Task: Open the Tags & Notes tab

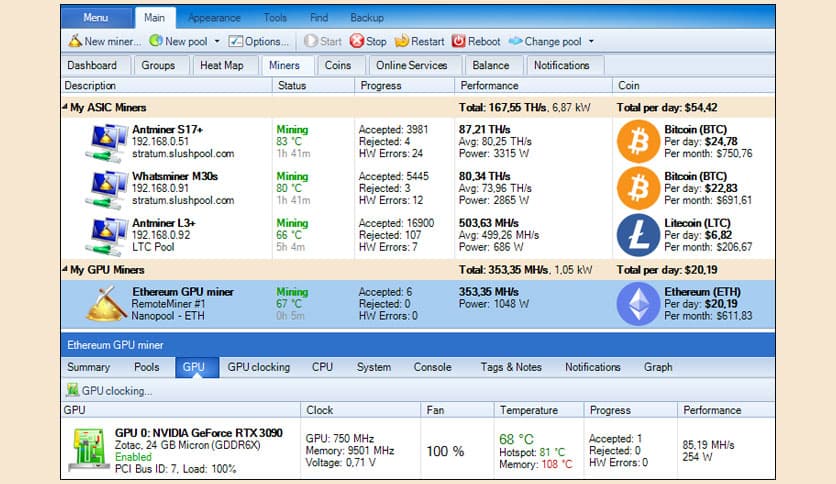Action: (511, 367)
